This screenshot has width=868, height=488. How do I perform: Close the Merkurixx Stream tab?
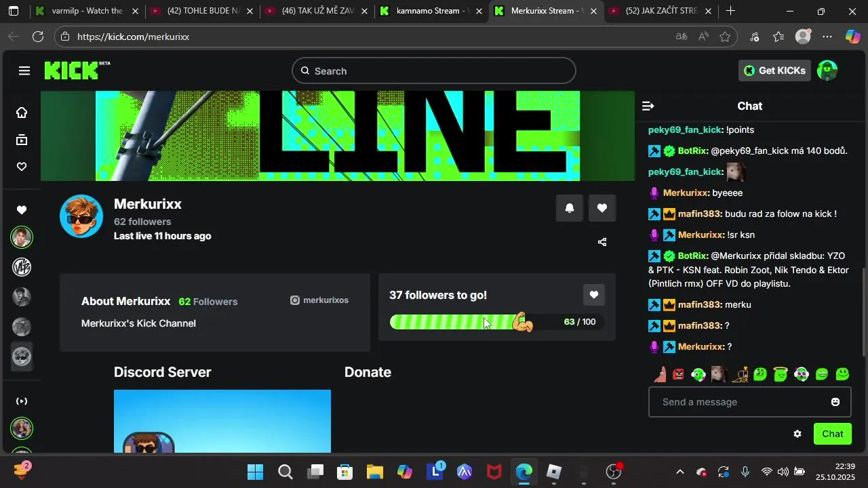pyautogui.click(x=594, y=11)
